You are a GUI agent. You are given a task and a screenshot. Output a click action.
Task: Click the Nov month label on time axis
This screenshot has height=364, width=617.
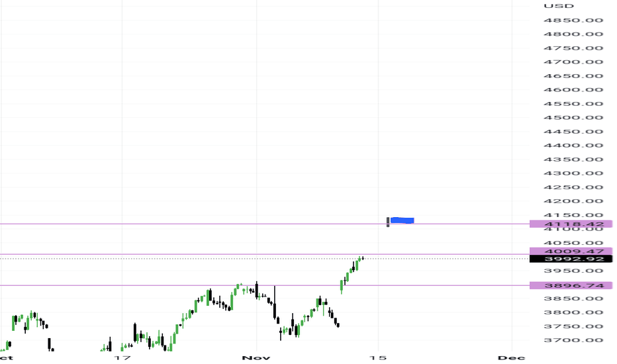click(x=256, y=357)
